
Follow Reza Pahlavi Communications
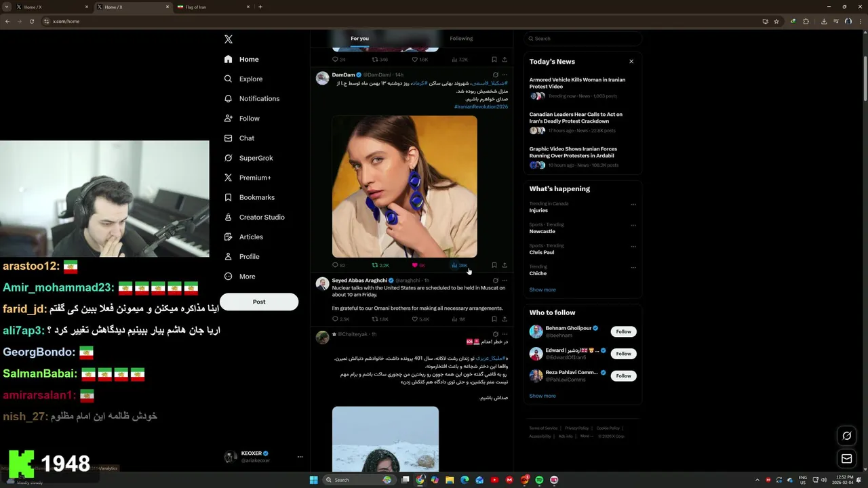[x=624, y=375]
